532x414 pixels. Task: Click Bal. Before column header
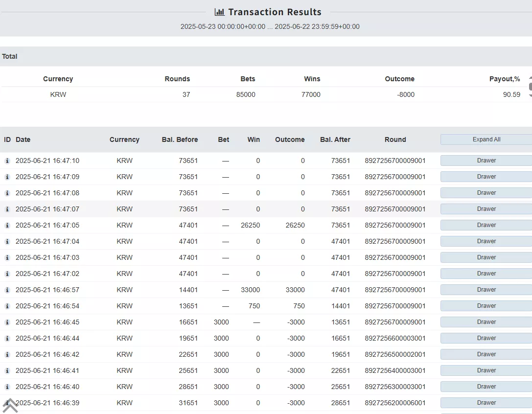[180, 139]
